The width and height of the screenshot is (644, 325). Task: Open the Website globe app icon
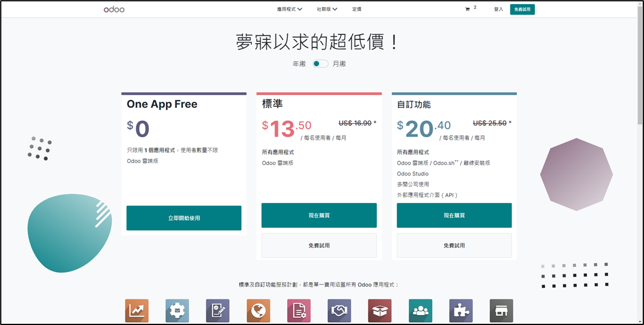point(258,311)
